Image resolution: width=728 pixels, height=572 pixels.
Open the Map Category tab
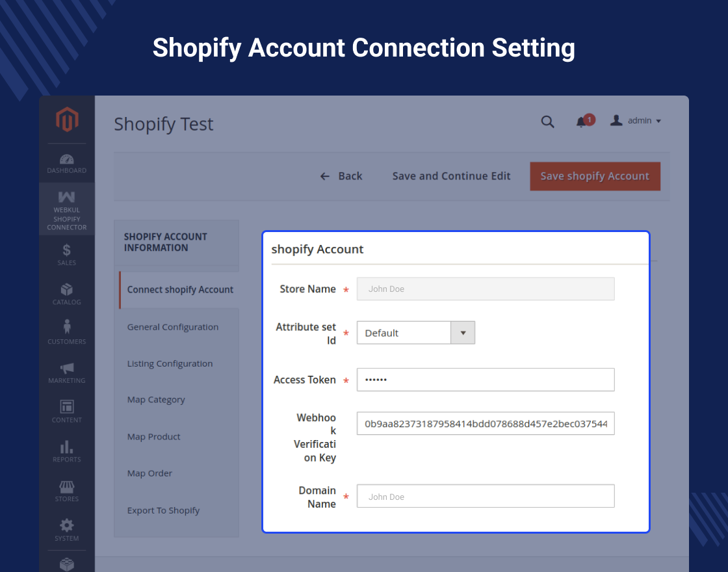pyautogui.click(x=156, y=400)
